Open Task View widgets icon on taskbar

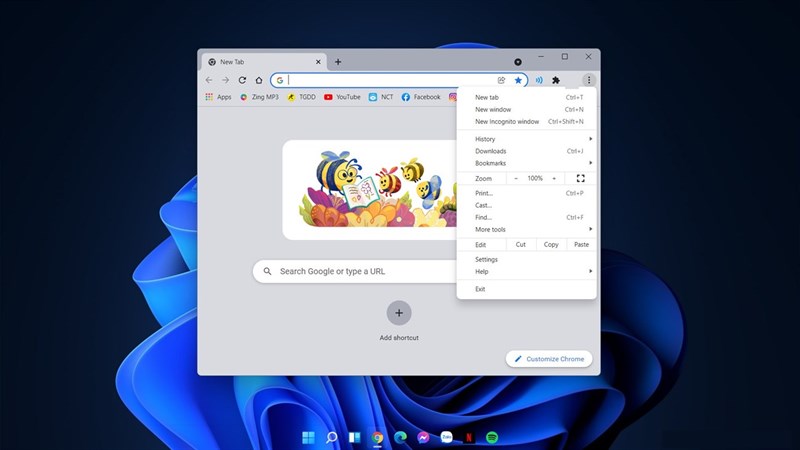[x=355, y=437]
